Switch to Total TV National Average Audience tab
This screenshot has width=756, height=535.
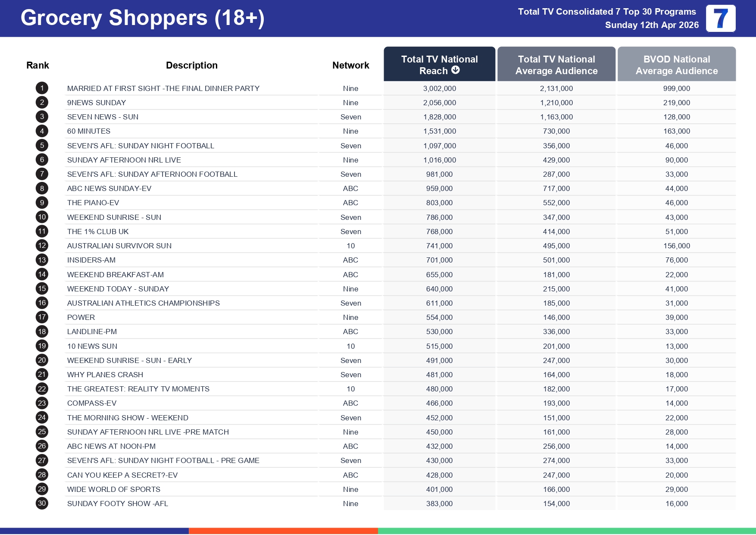(556, 64)
